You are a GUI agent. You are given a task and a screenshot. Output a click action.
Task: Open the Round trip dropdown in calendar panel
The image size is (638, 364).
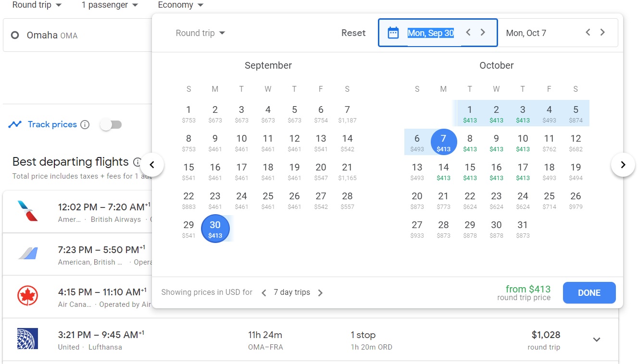[x=200, y=33]
